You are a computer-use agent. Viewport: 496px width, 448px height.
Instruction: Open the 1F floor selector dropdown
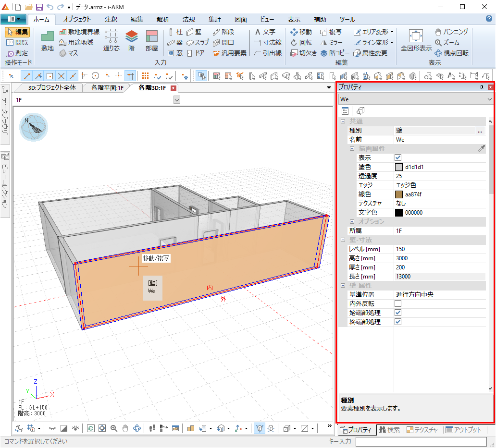pos(176,99)
